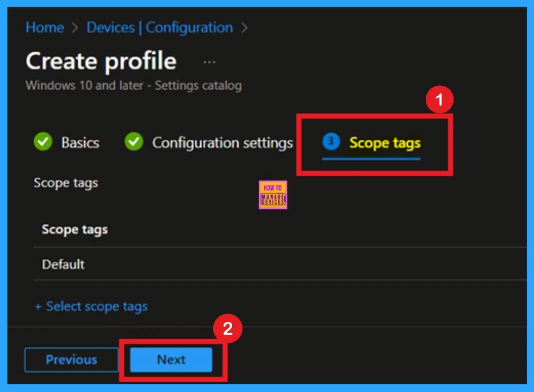
Task: Switch to the Basics step tab
Action: click(79, 143)
